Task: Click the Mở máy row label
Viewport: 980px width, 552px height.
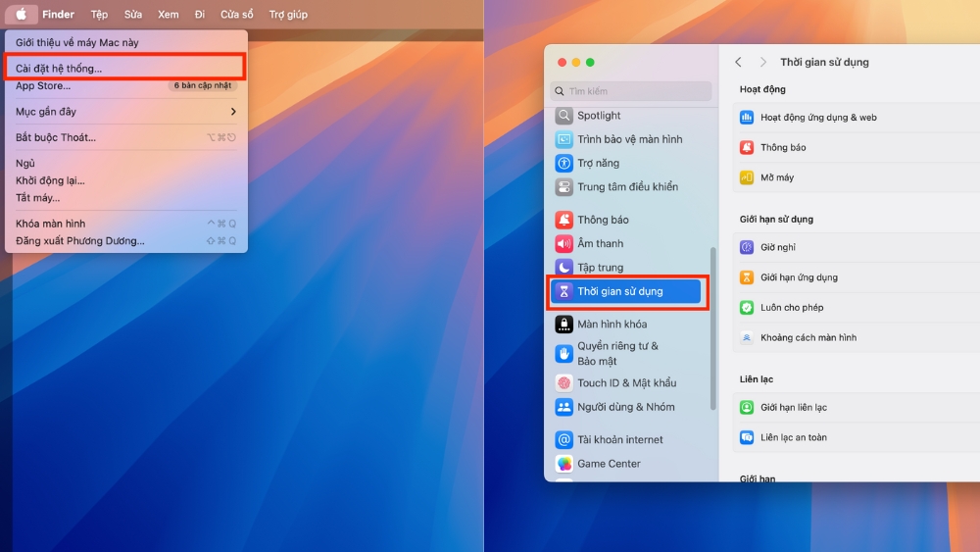Action: click(x=777, y=176)
